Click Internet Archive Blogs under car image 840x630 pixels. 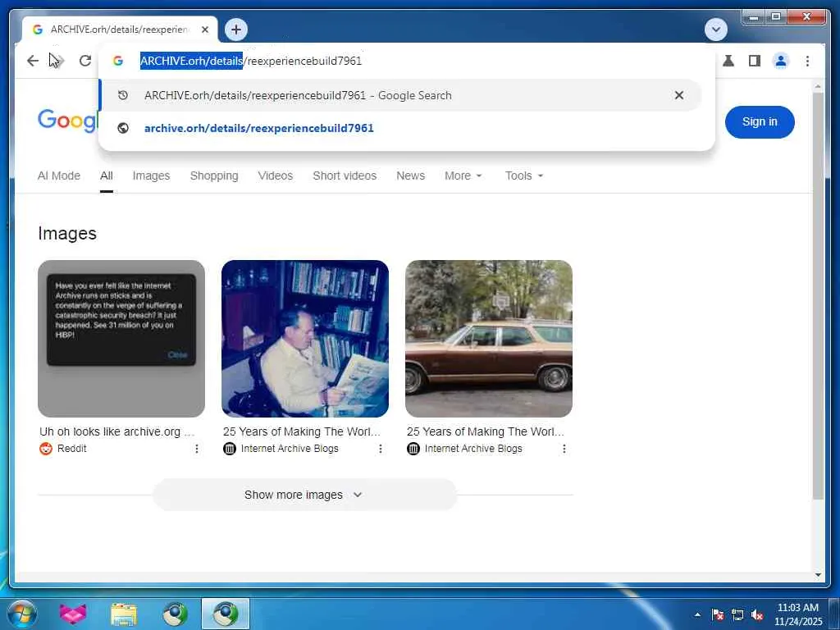[473, 449]
